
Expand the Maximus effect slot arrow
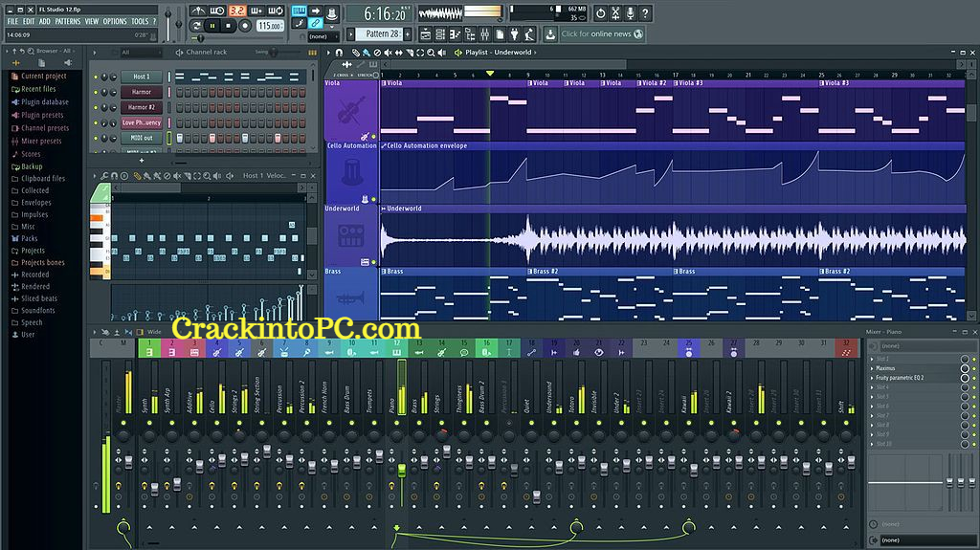click(873, 368)
